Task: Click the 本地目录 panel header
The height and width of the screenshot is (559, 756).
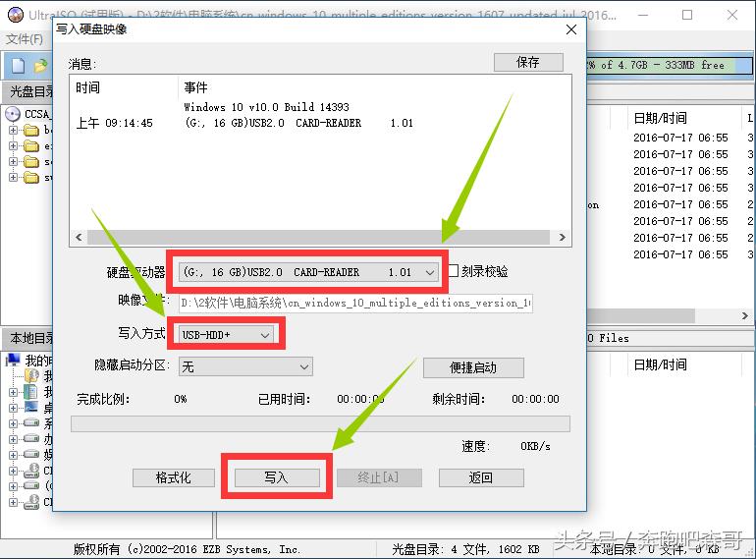Action: pyautogui.click(x=28, y=338)
